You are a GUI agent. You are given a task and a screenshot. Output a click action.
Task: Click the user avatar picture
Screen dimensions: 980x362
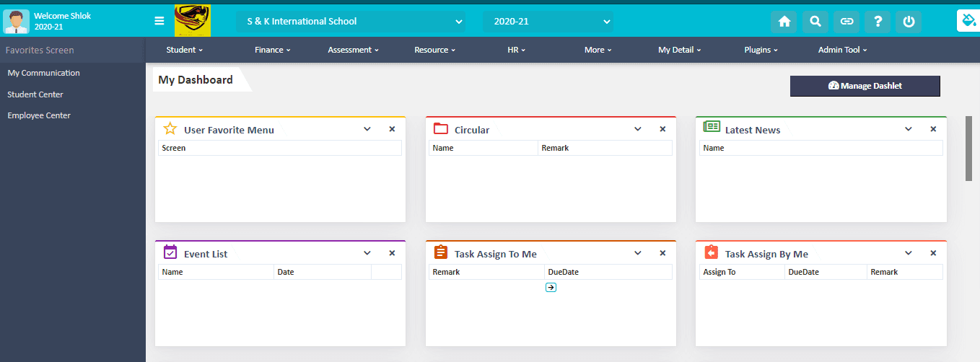(x=16, y=22)
